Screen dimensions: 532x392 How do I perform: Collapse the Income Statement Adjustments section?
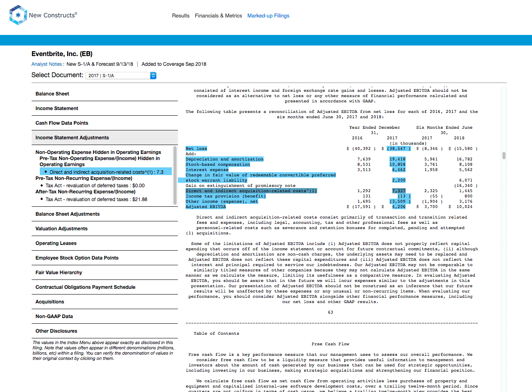[105, 138]
